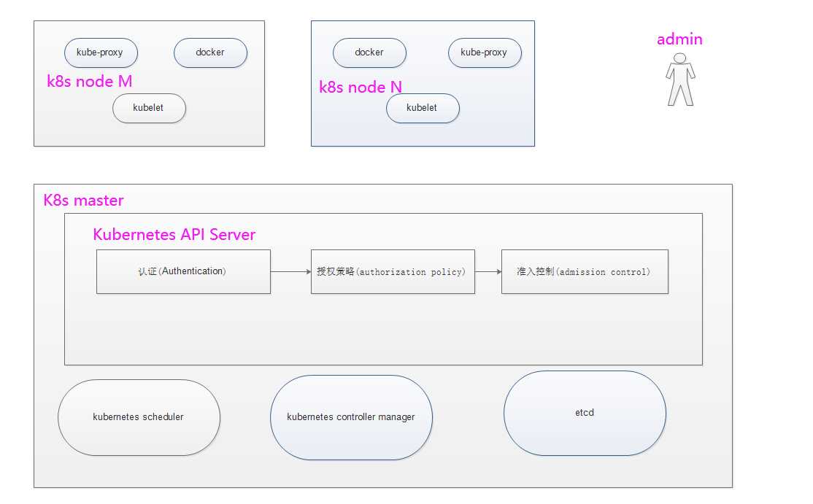
Task: Click arrow from Authentication to authorization policy
Action: (x=291, y=271)
